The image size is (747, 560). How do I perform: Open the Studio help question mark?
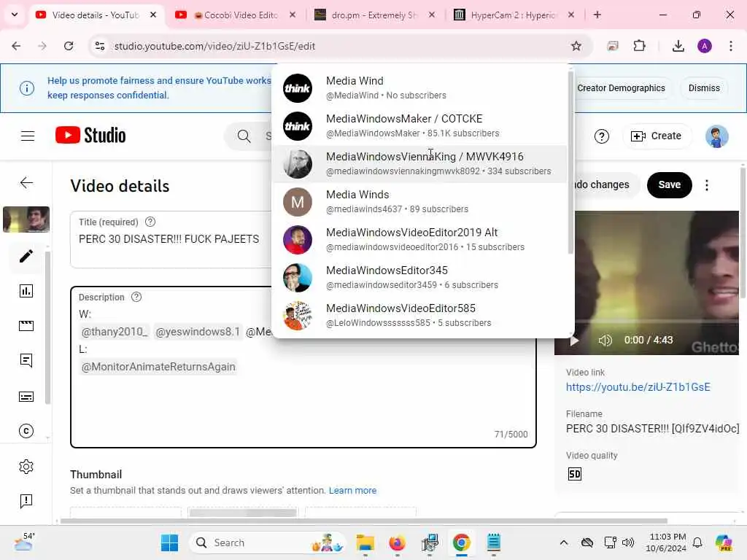602,136
